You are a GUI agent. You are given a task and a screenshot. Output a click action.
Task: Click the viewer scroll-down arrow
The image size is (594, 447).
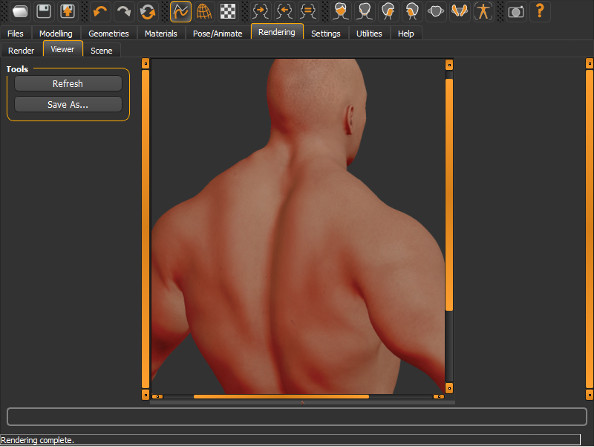click(x=449, y=388)
